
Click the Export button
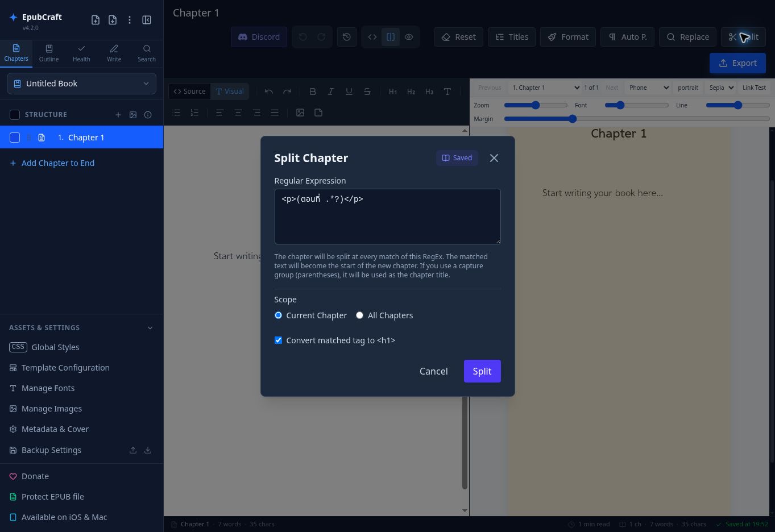[737, 63]
